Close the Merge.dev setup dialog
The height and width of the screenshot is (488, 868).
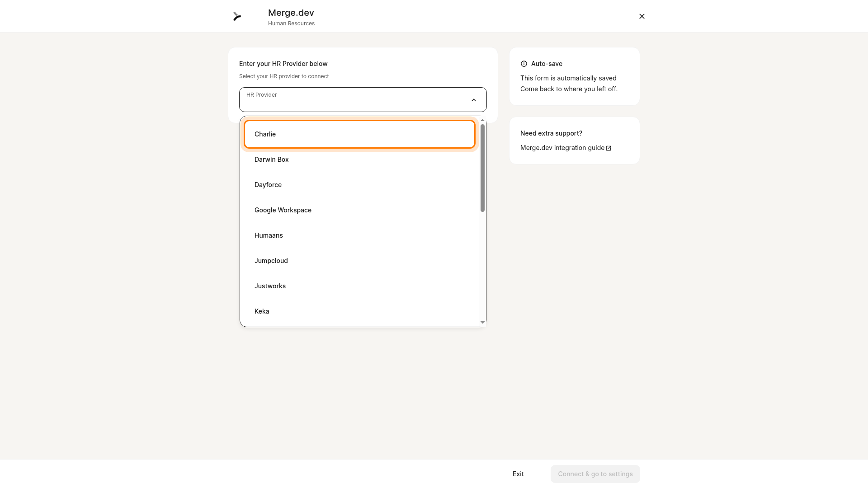pos(642,16)
